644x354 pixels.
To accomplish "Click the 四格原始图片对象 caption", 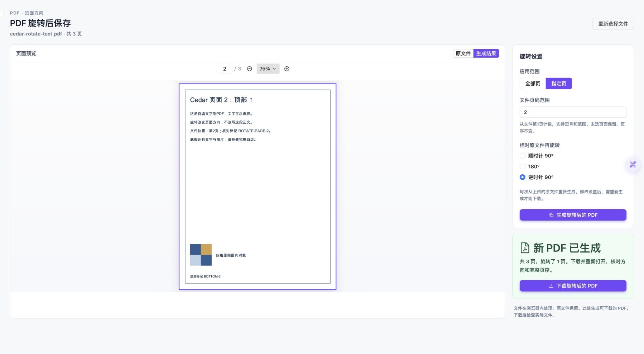I will click(231, 255).
